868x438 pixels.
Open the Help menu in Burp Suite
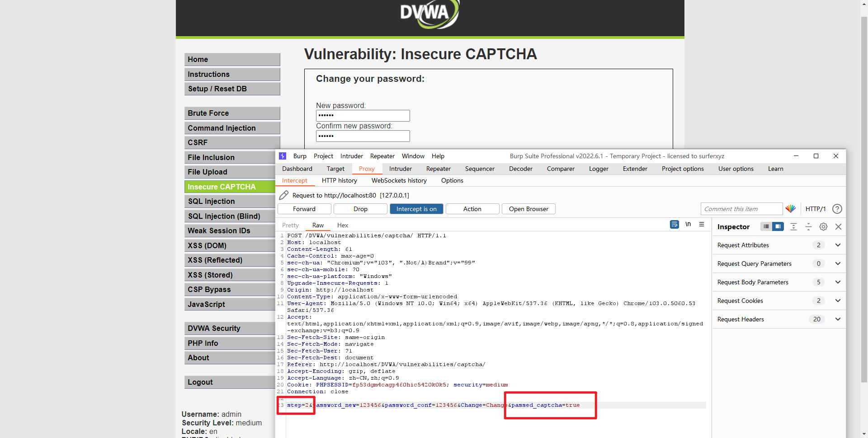pyautogui.click(x=438, y=156)
